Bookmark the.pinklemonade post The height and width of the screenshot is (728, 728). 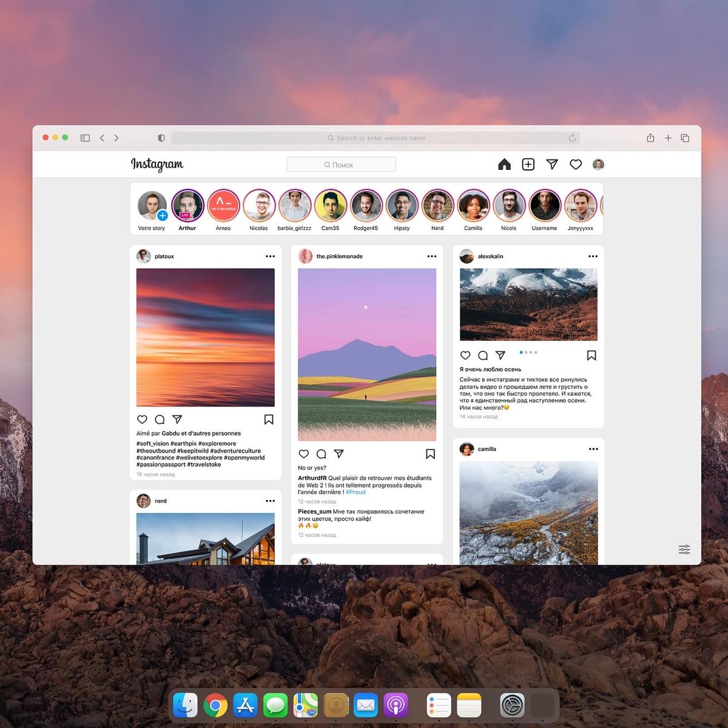click(430, 454)
